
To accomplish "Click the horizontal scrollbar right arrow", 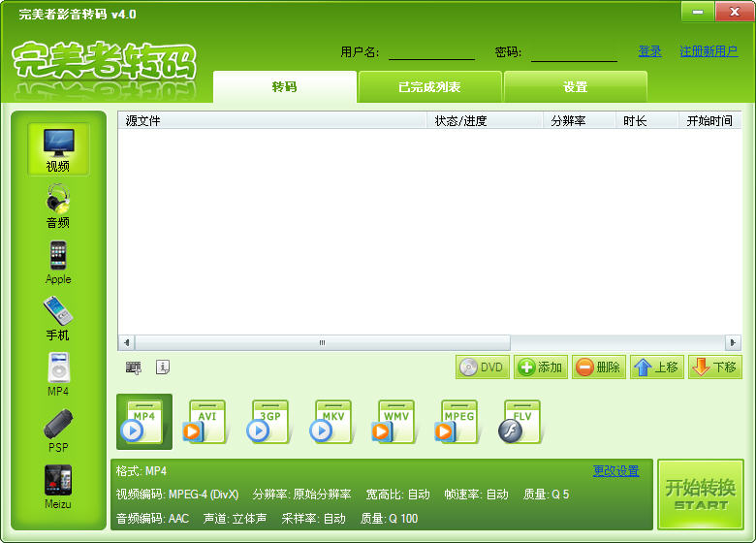I will (734, 343).
